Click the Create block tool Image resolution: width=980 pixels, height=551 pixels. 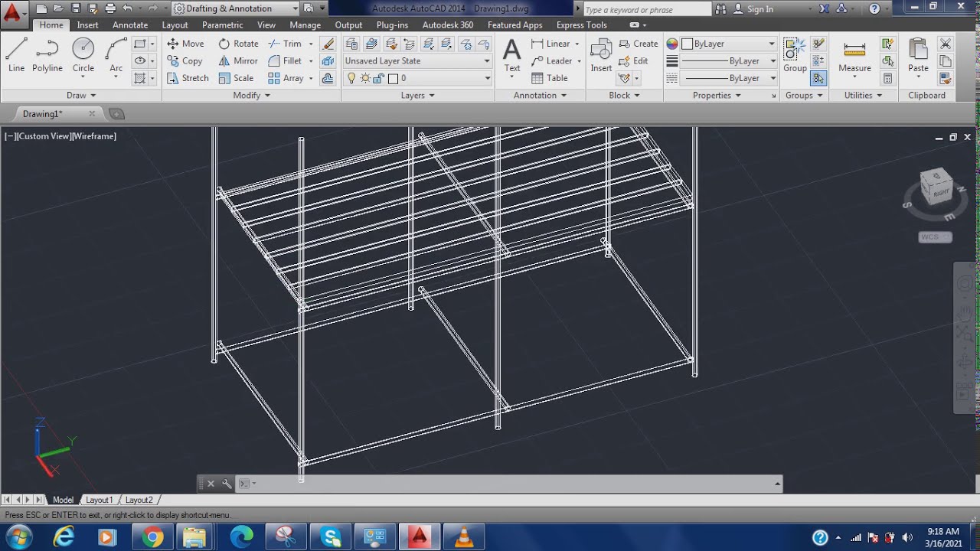[x=639, y=44]
